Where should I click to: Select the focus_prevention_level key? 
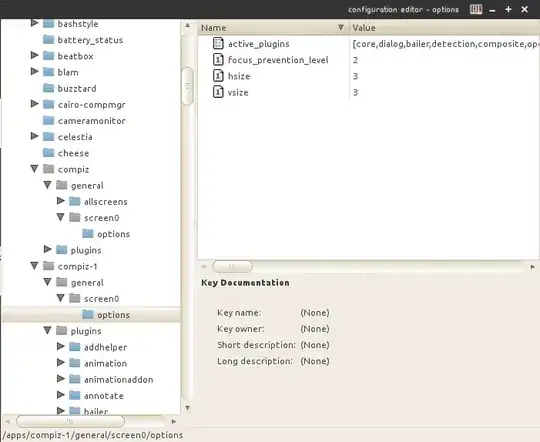point(278,60)
